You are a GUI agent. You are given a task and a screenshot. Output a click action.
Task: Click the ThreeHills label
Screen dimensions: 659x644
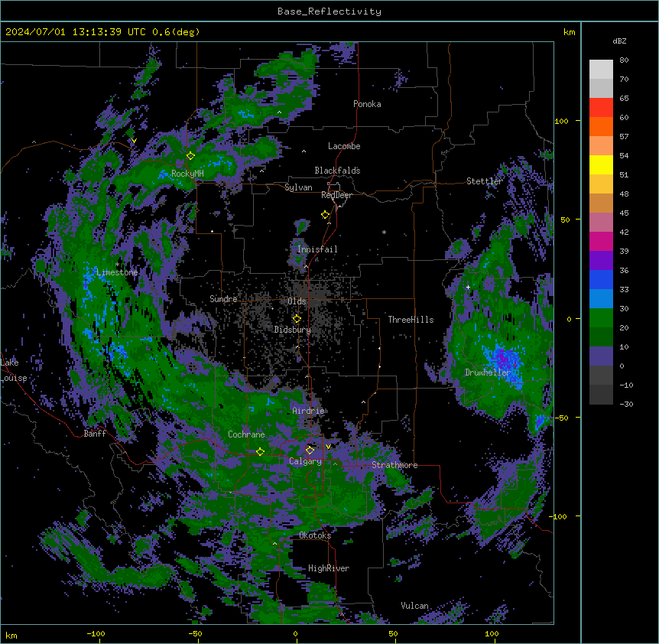pyautogui.click(x=411, y=320)
